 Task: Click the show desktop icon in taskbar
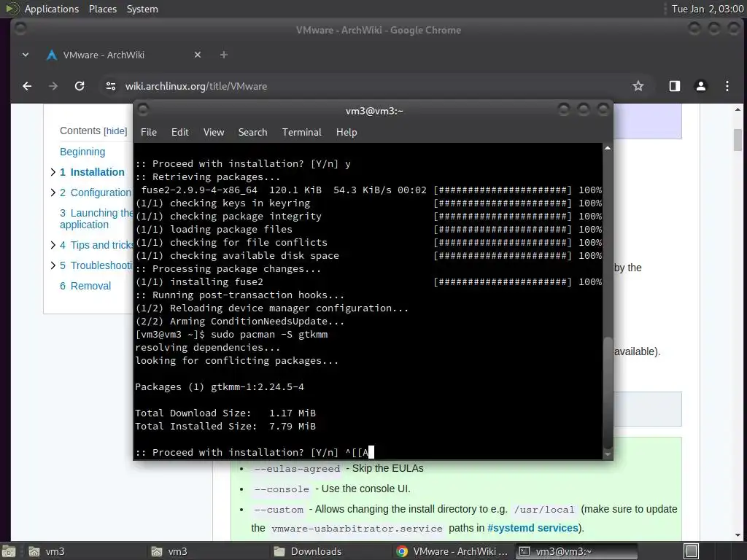pos(9,551)
